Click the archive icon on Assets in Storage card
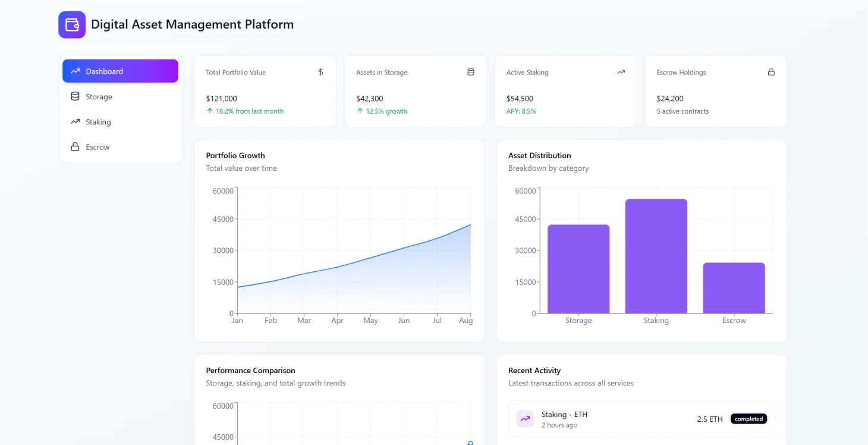Viewport: 868px width, 445px height. [471, 71]
